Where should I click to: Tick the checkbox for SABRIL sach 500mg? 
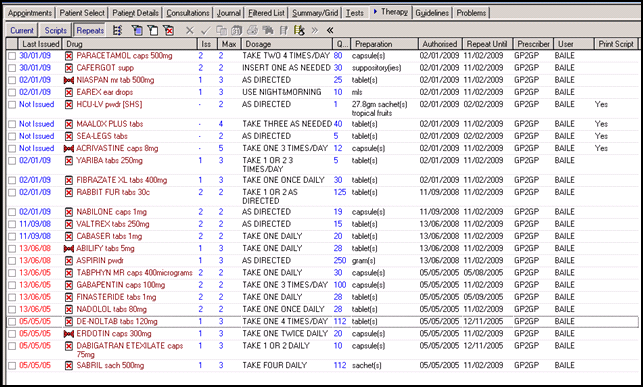(x=12, y=366)
